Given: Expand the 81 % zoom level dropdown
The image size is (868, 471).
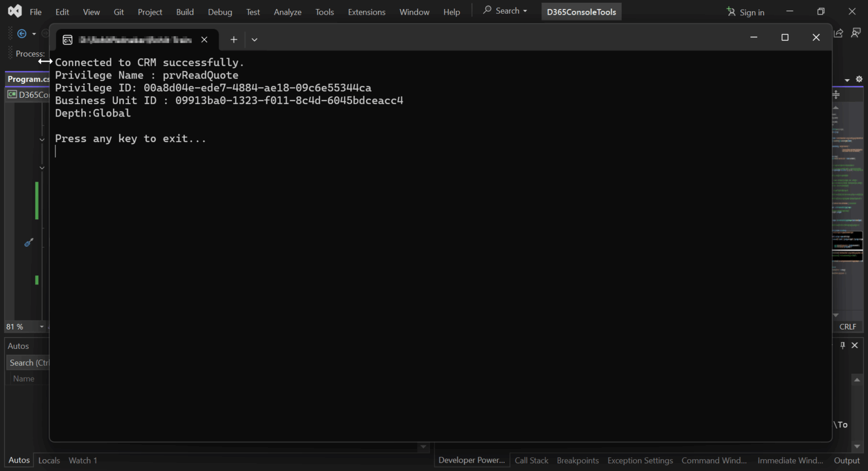Looking at the screenshot, I should point(41,327).
